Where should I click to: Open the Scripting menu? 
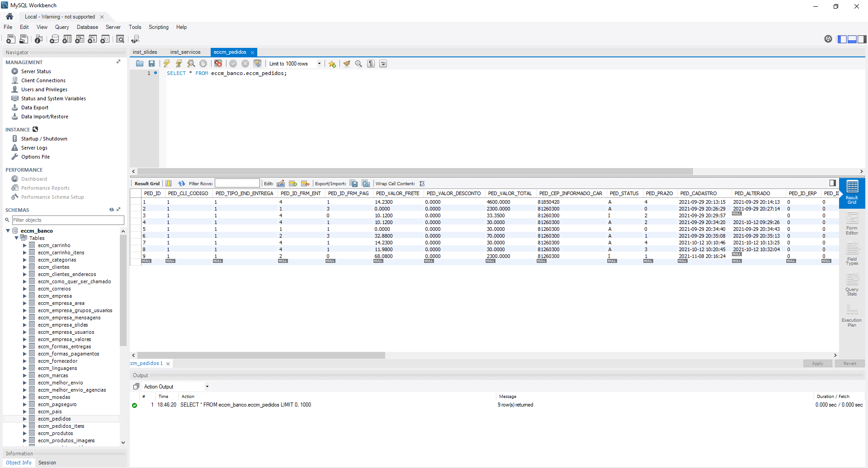(159, 27)
